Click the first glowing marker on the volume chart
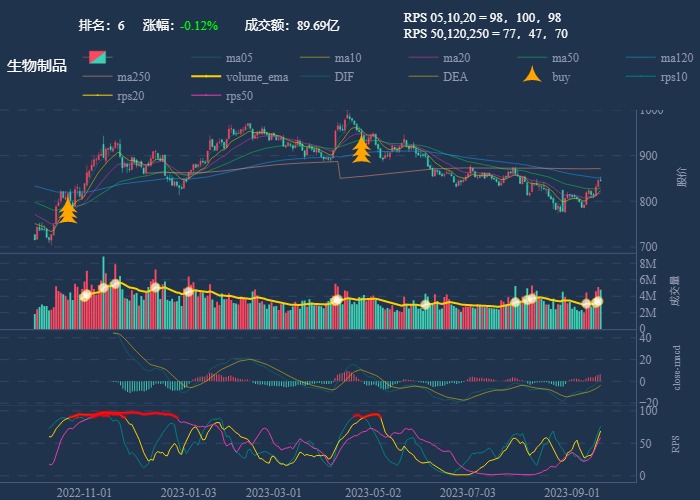Screen dimensions: 700x500 click(x=85, y=295)
